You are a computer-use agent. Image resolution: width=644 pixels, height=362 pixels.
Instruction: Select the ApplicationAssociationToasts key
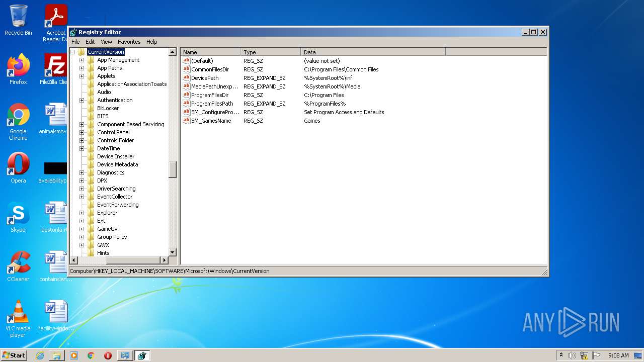click(132, 84)
